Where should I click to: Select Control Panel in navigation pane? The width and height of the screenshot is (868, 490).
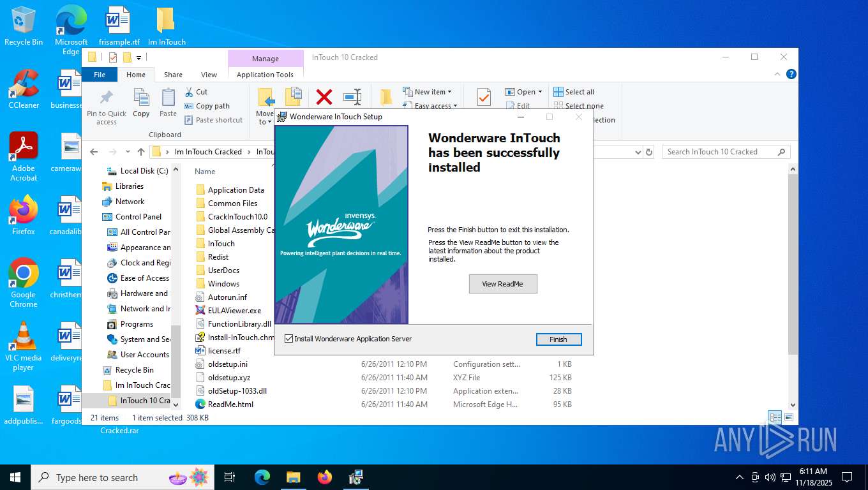131,217
